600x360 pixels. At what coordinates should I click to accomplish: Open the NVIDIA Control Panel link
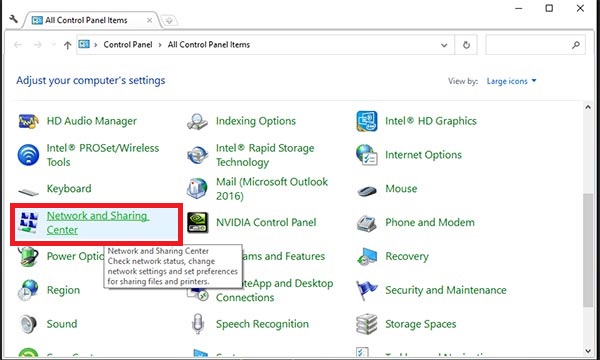(266, 223)
